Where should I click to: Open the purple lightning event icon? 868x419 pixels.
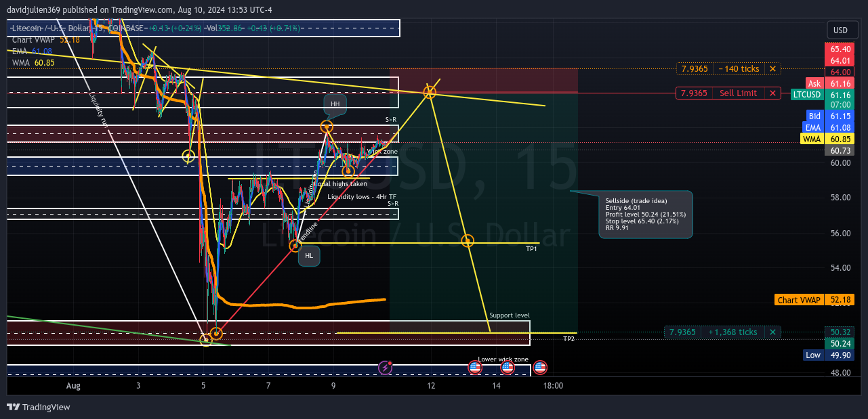[x=385, y=368]
